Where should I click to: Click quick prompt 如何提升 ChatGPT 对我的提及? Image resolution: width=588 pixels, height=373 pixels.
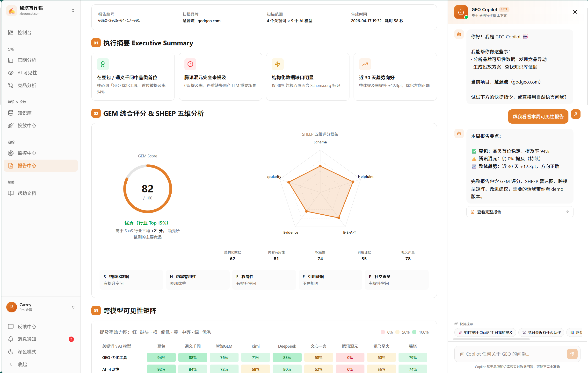pyautogui.click(x=485, y=332)
